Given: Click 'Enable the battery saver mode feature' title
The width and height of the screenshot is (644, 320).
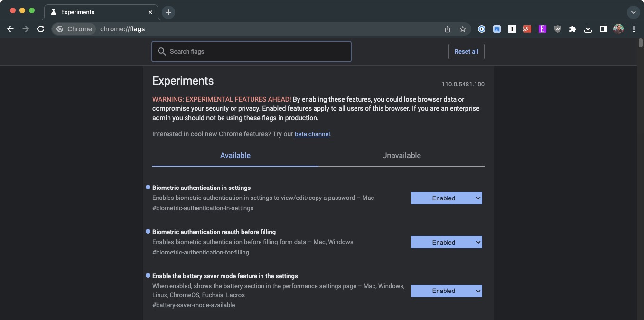Looking at the screenshot, I should 225,276.
